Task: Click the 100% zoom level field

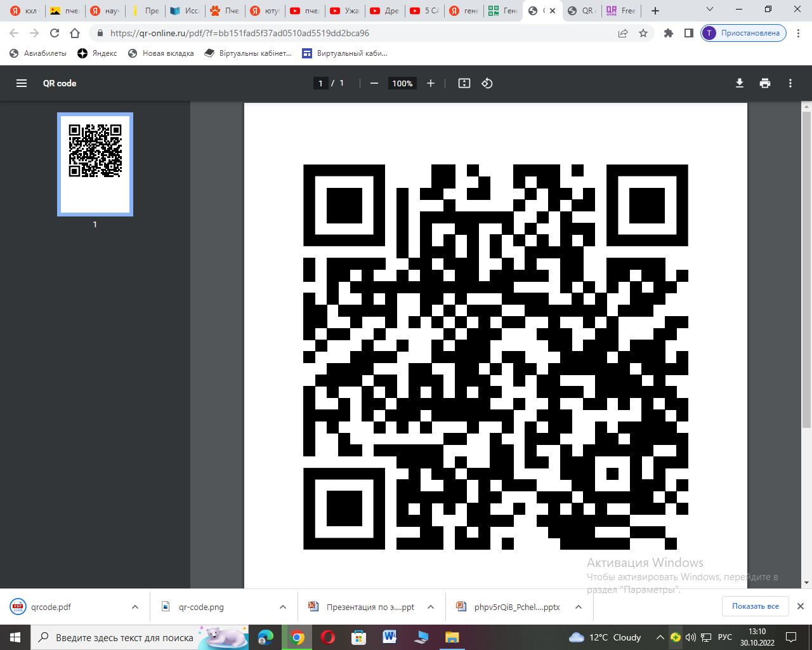Action: [402, 83]
